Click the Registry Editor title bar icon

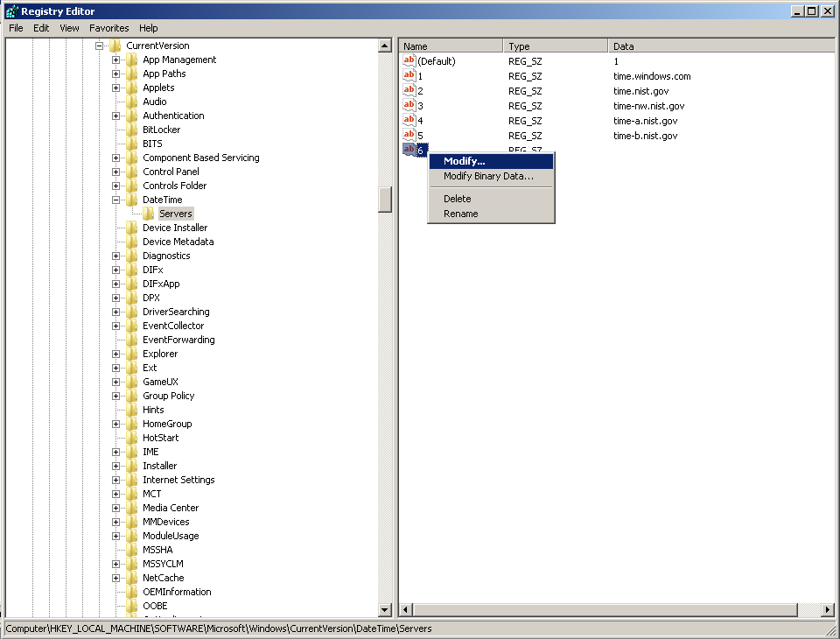pos(11,11)
